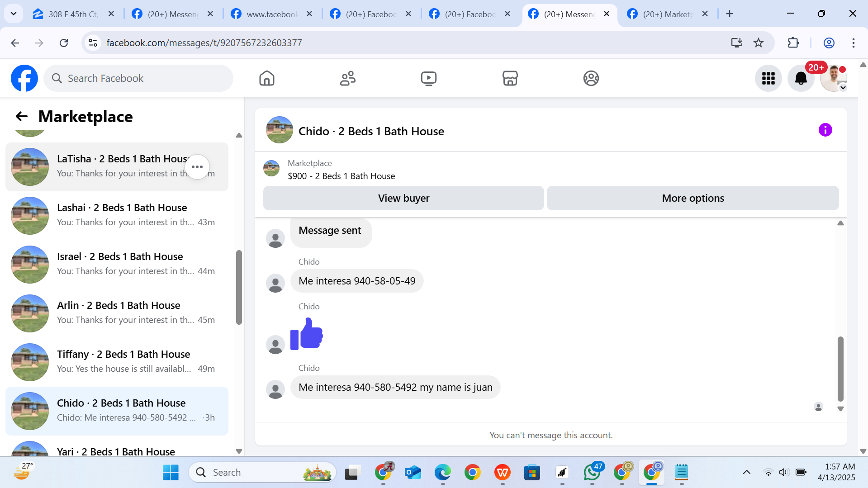
Task: Open Microsoft Edge from the taskbar
Action: [x=442, y=473]
